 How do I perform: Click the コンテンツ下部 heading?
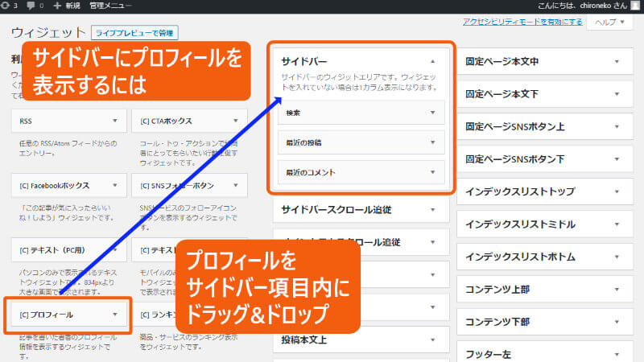[497, 322]
